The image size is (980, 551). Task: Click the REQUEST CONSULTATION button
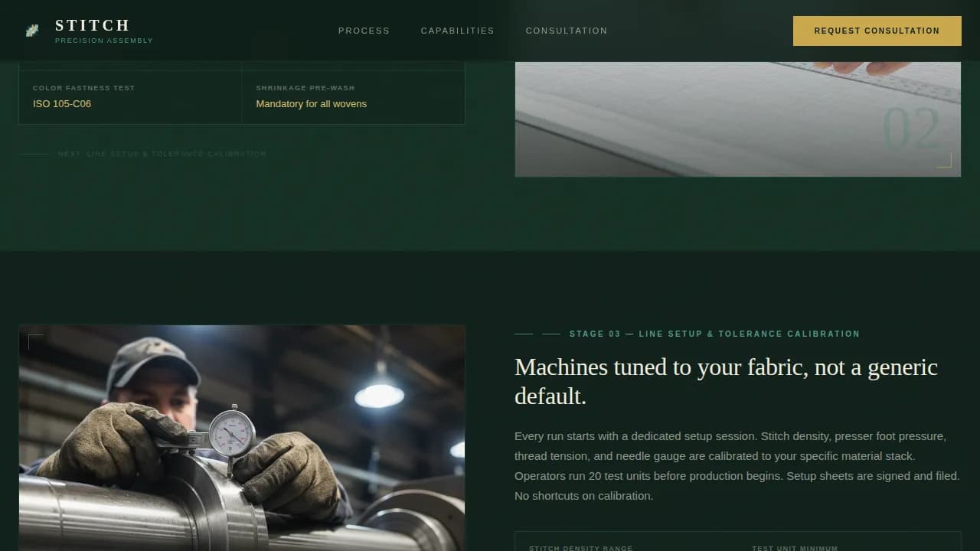click(877, 31)
